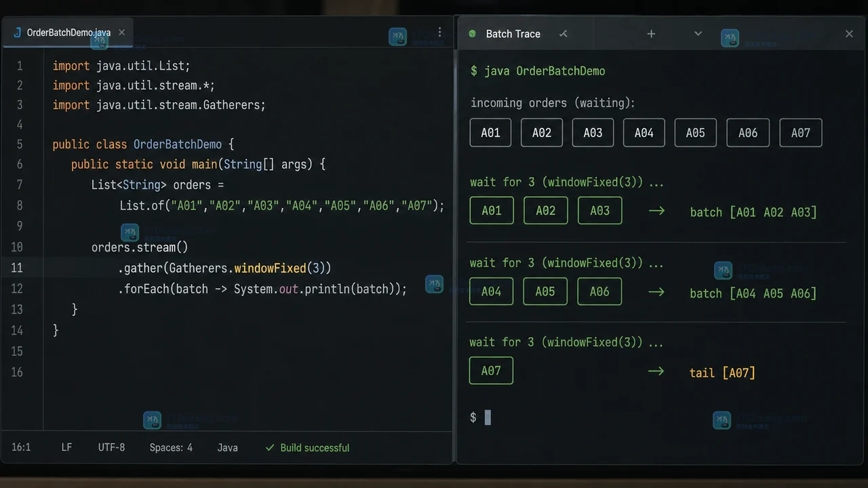868x488 pixels.
Task: Click green box A03 beside batch [A01 A02 A03]
Action: pyautogui.click(x=599, y=211)
